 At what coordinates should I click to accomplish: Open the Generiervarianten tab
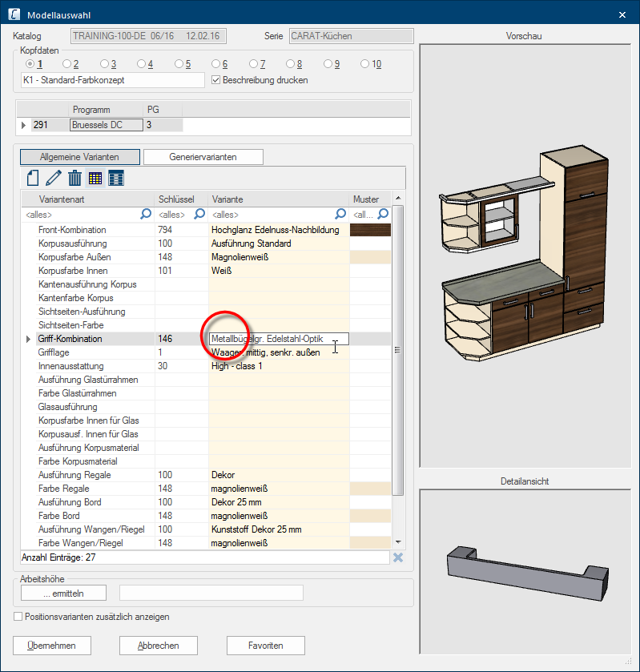pos(203,157)
